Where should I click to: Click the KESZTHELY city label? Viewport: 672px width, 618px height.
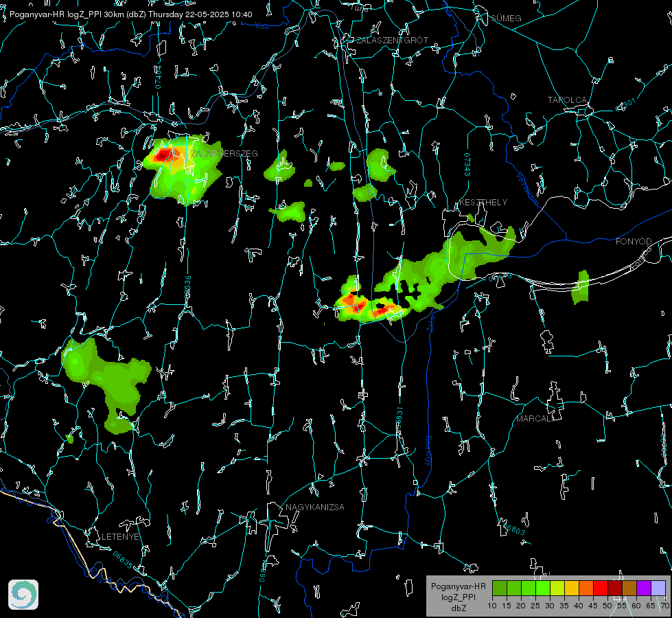point(483,202)
